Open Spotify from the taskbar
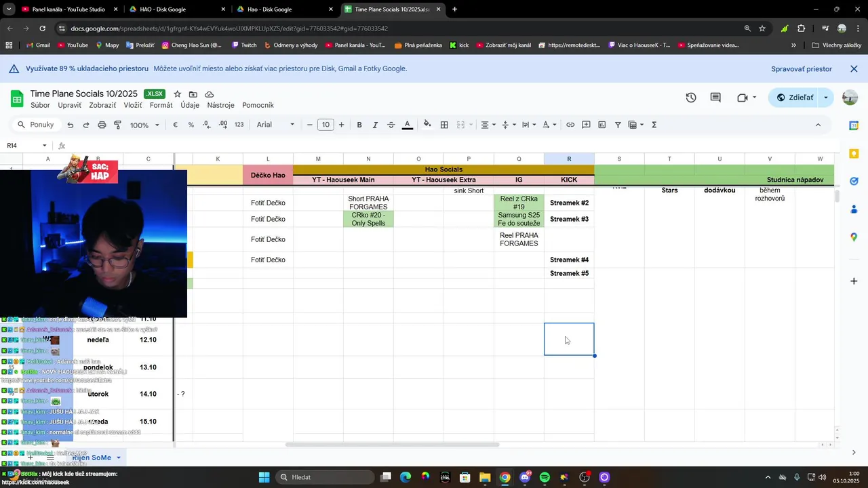Viewport: 868px width, 488px height. (x=545, y=477)
